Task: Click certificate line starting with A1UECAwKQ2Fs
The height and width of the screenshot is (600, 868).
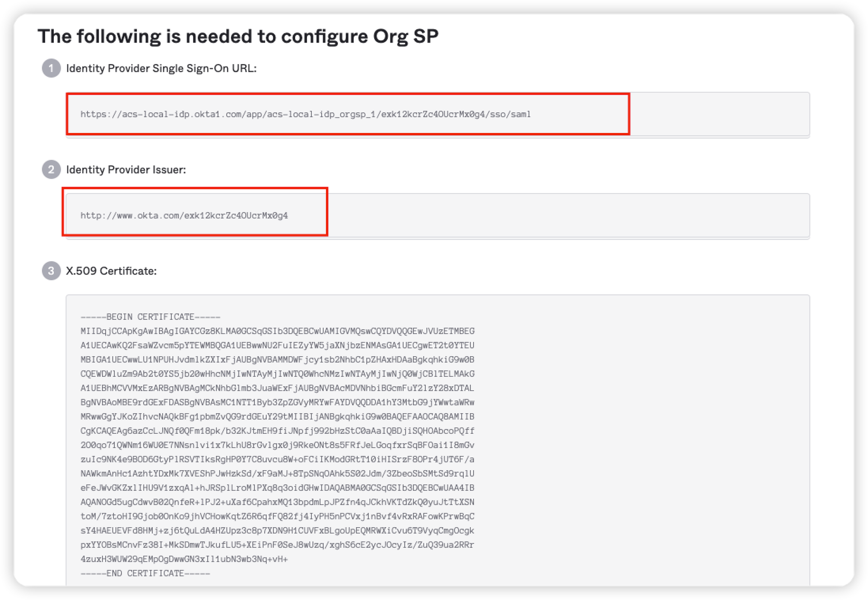Action: point(277,345)
